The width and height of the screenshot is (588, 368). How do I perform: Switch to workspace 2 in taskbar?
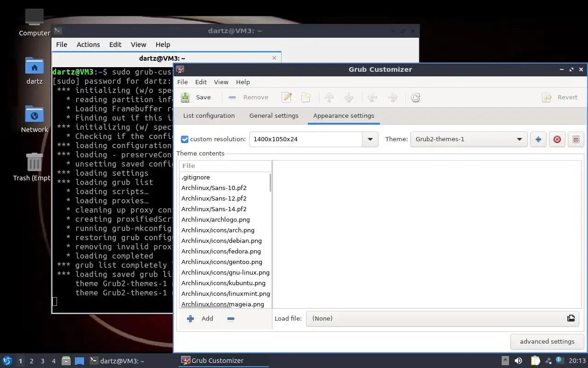click(32, 361)
